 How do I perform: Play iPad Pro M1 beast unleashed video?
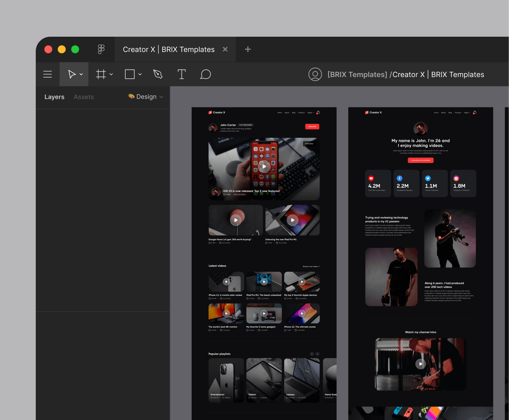point(264,282)
